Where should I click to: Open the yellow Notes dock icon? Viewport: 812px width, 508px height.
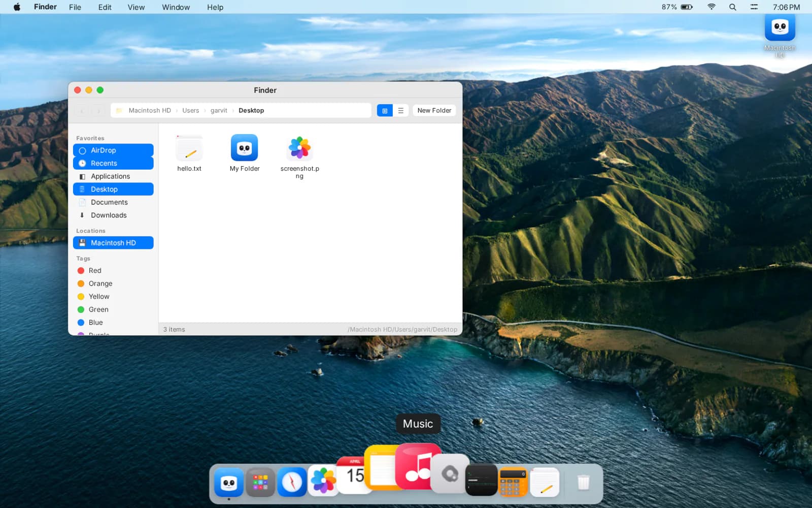[382, 468]
